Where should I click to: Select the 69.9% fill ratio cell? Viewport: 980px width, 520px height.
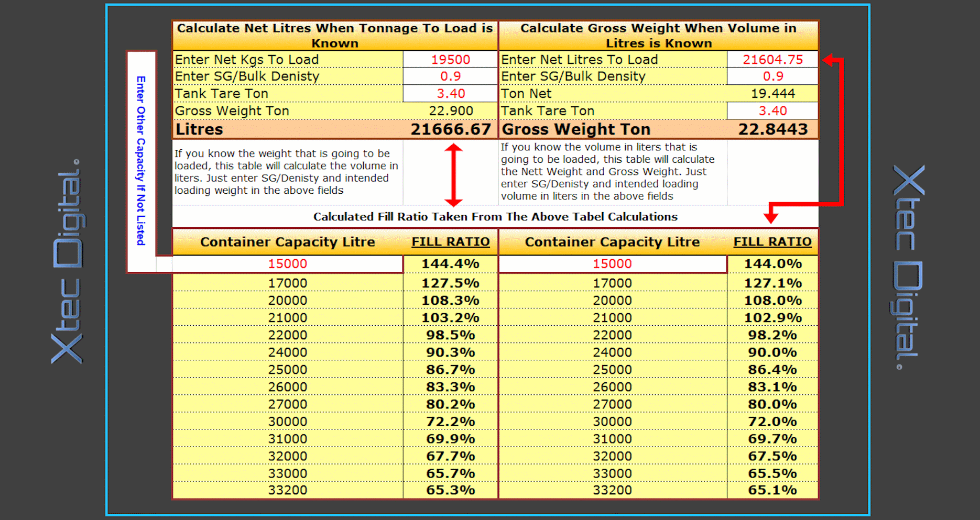(x=451, y=439)
